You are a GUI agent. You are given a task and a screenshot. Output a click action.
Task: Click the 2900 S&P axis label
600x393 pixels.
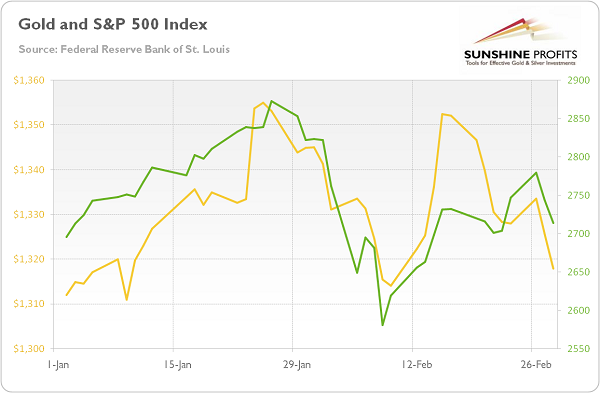tap(579, 80)
